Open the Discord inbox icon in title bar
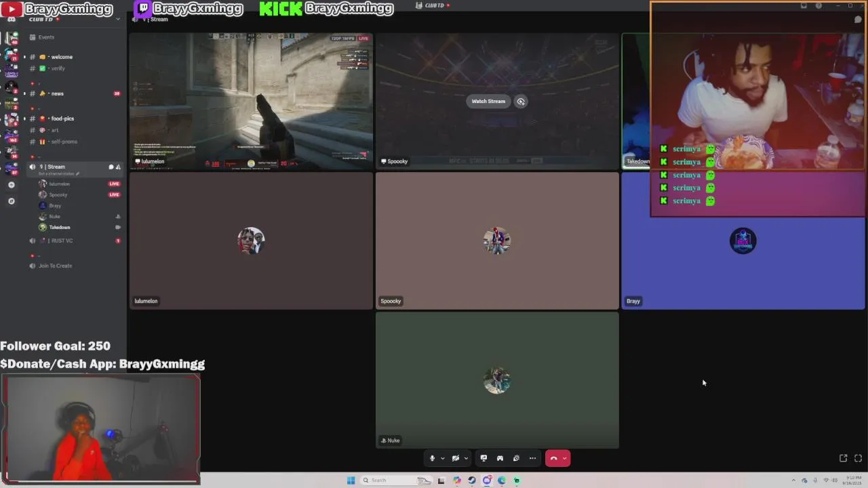 pos(804,5)
